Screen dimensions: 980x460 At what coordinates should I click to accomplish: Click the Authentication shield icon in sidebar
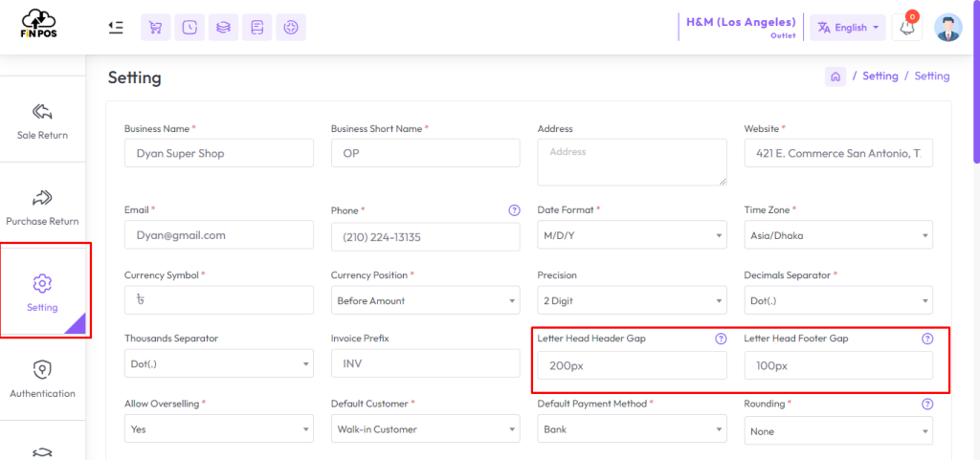coord(42,369)
